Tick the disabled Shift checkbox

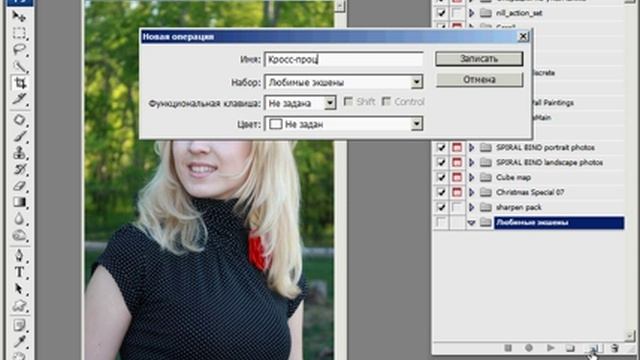point(348,102)
